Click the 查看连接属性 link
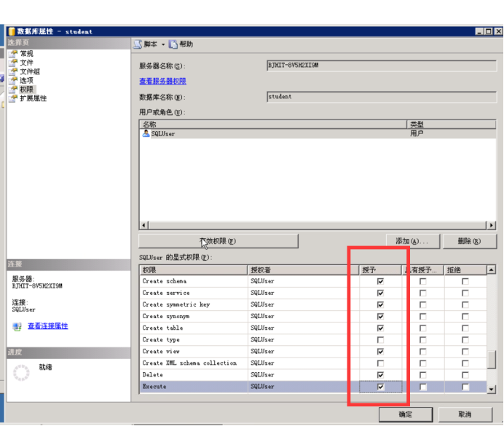 point(48,326)
